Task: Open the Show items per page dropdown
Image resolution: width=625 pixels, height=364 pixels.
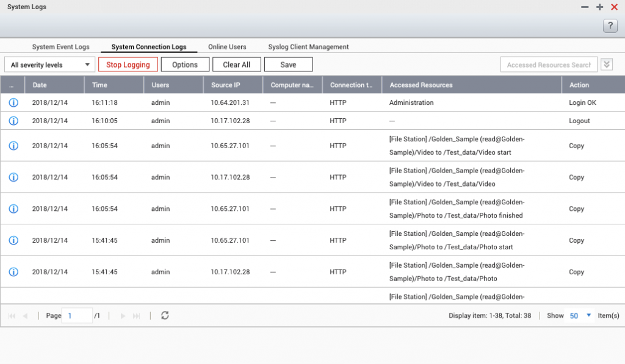Action: point(581,316)
